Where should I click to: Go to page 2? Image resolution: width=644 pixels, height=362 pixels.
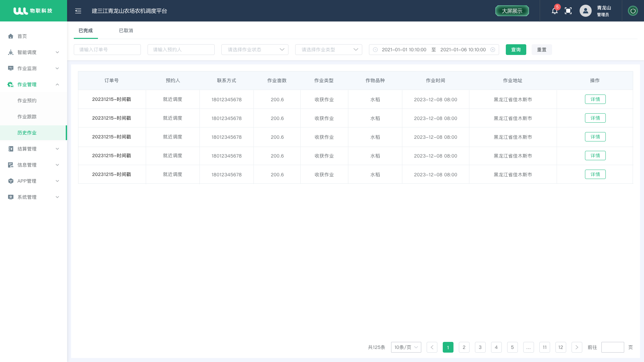(x=464, y=347)
